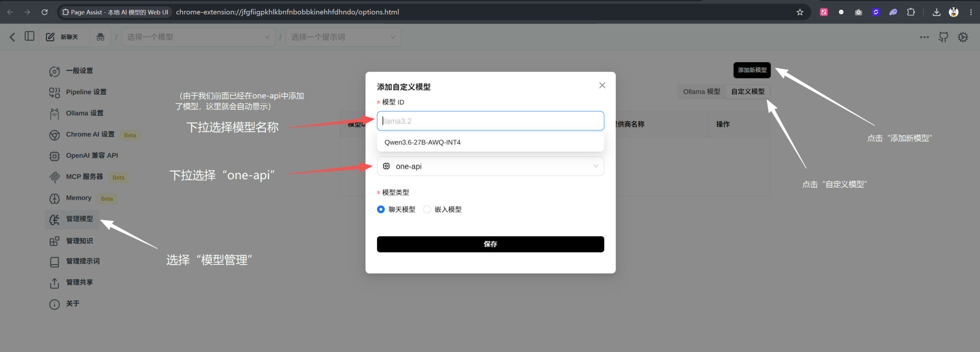
Task: Open the browser downloads icon
Action: coord(936,12)
